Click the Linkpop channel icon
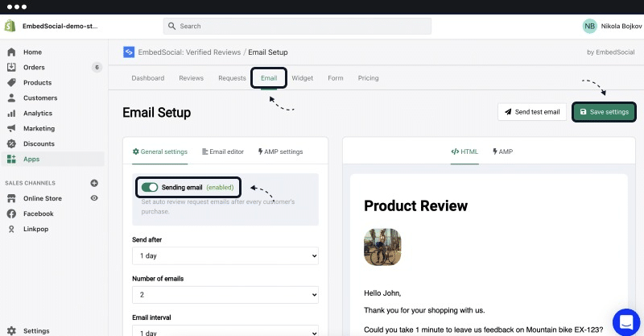644x336 pixels. 11,229
